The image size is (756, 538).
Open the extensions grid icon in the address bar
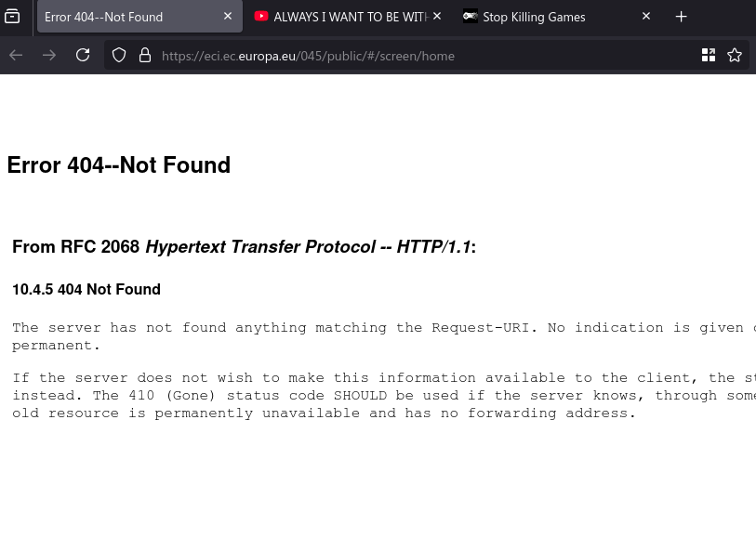[x=709, y=56]
